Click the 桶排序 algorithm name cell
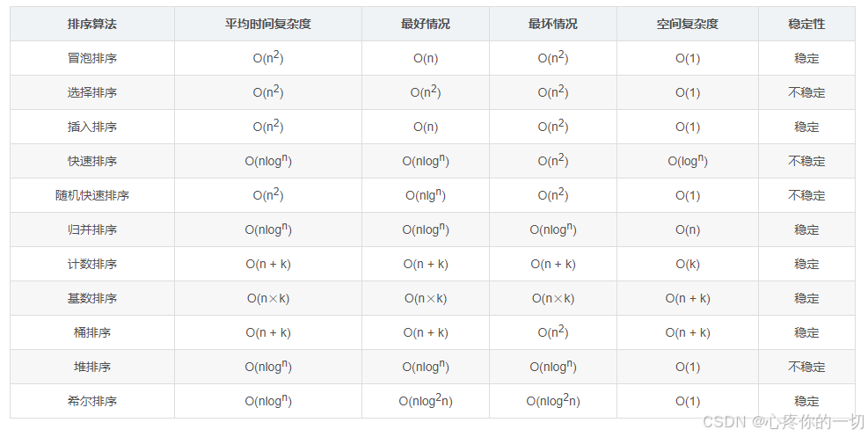This screenshot has height=437, width=868. [91, 332]
